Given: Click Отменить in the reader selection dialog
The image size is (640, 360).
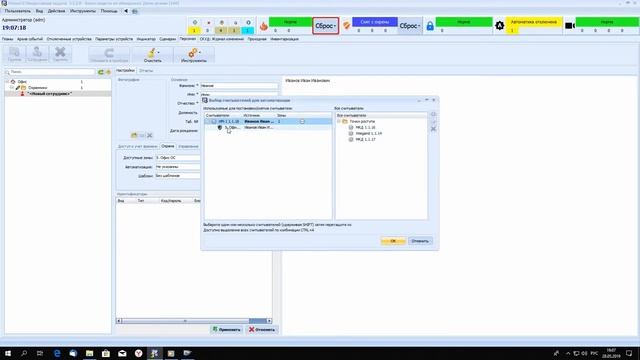Looking at the screenshot, I should (420, 241).
